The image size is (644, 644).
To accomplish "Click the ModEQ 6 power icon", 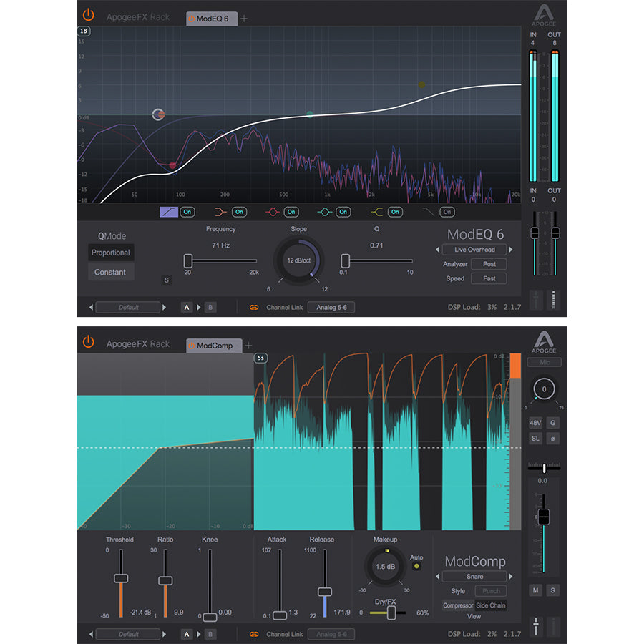I will click(88, 15).
